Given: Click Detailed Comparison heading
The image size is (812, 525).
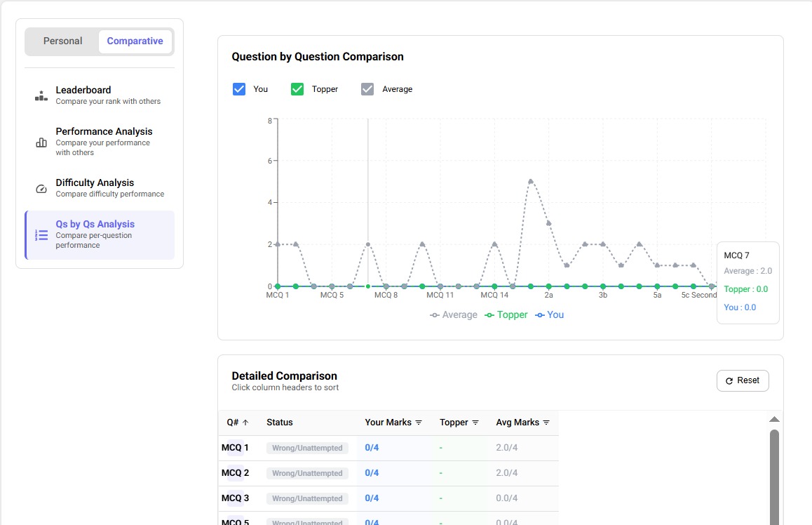Looking at the screenshot, I should pos(284,376).
